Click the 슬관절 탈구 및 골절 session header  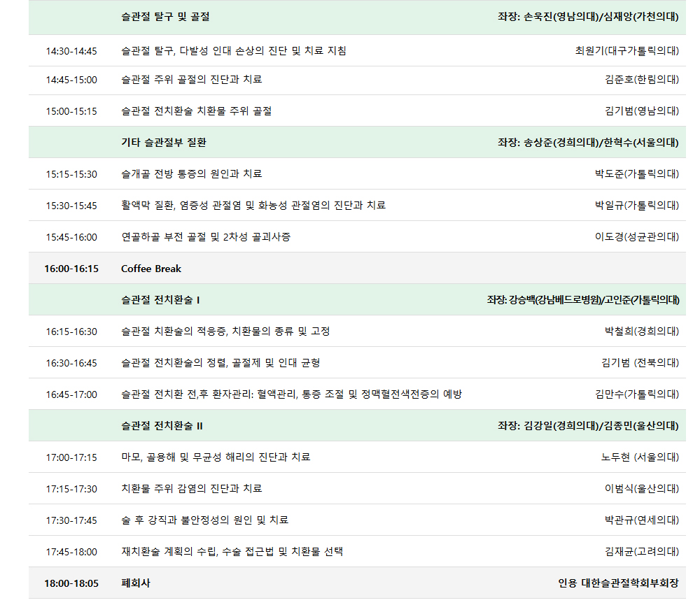click(165, 17)
